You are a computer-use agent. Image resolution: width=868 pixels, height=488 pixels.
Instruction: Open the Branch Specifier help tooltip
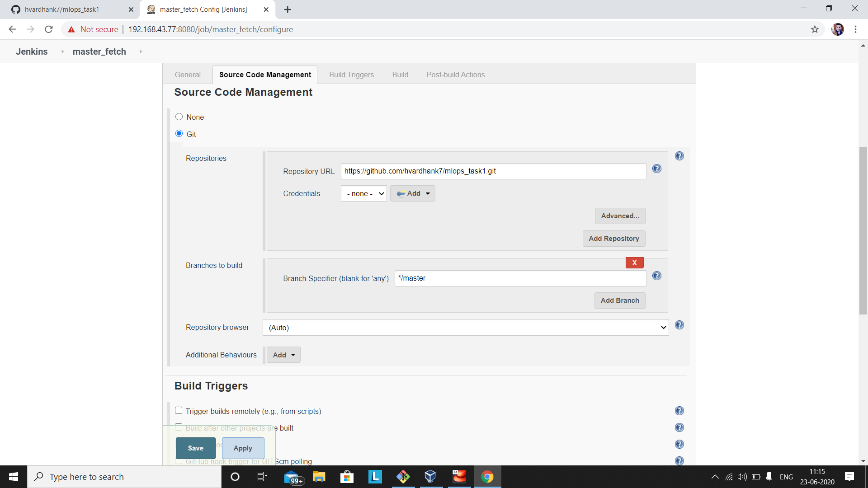click(x=657, y=276)
